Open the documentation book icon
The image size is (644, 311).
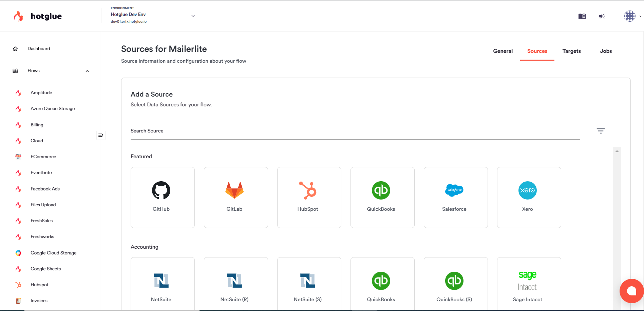coord(582,16)
